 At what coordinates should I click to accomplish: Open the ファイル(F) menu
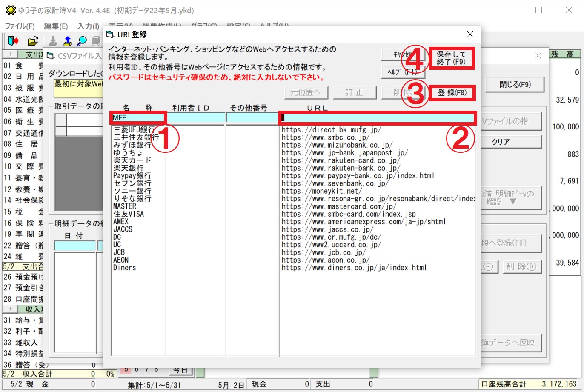tap(20, 26)
